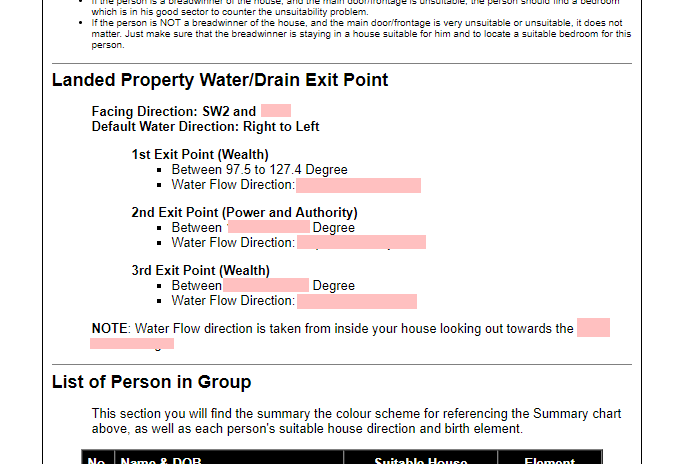Click the Between 97.5 to 127.4 Degree line
Viewport: 678px width, 464px height.
click(x=259, y=170)
